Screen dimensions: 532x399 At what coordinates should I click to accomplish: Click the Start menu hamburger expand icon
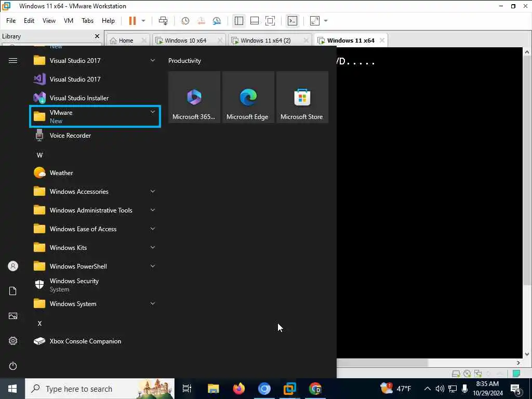[13, 61]
